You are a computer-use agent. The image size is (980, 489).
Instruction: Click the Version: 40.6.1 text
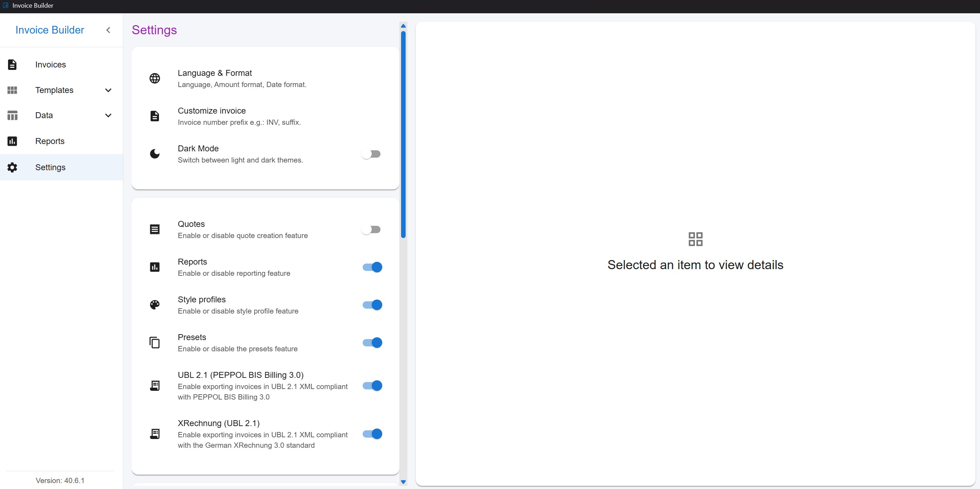click(x=60, y=481)
